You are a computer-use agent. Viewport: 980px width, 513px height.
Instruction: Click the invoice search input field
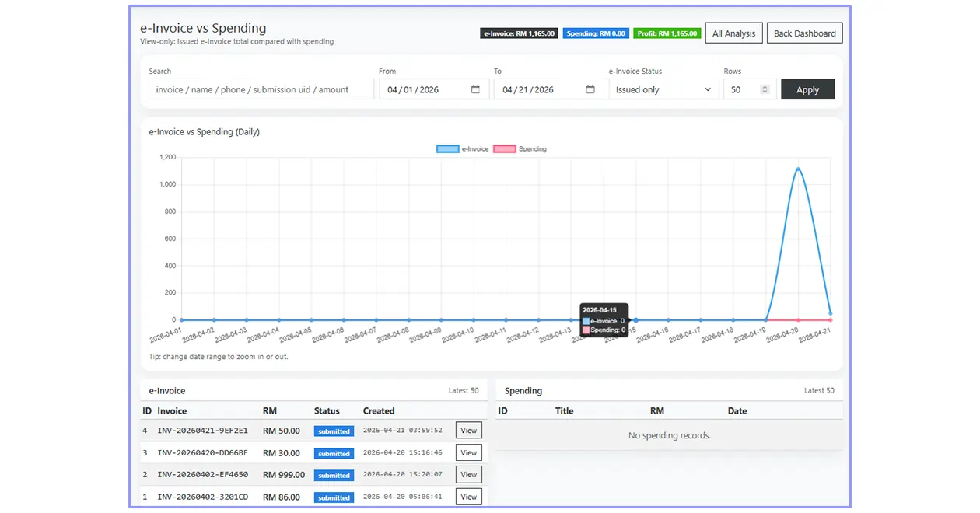pyautogui.click(x=261, y=89)
